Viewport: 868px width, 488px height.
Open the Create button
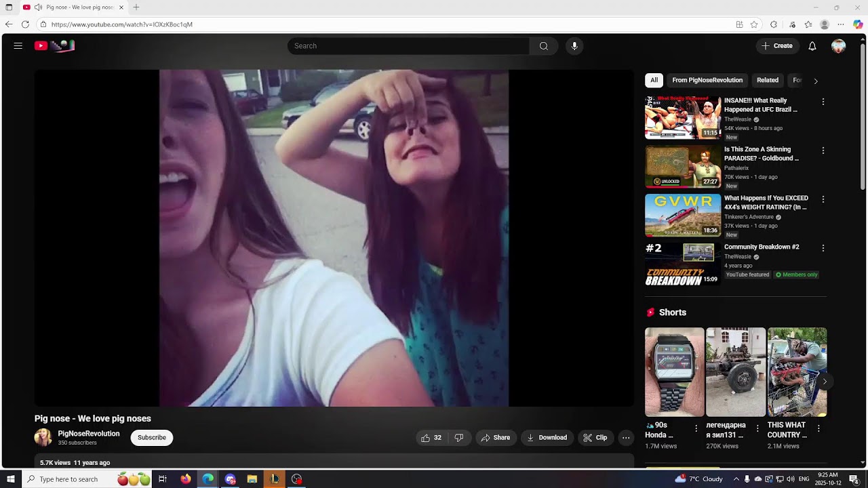777,46
